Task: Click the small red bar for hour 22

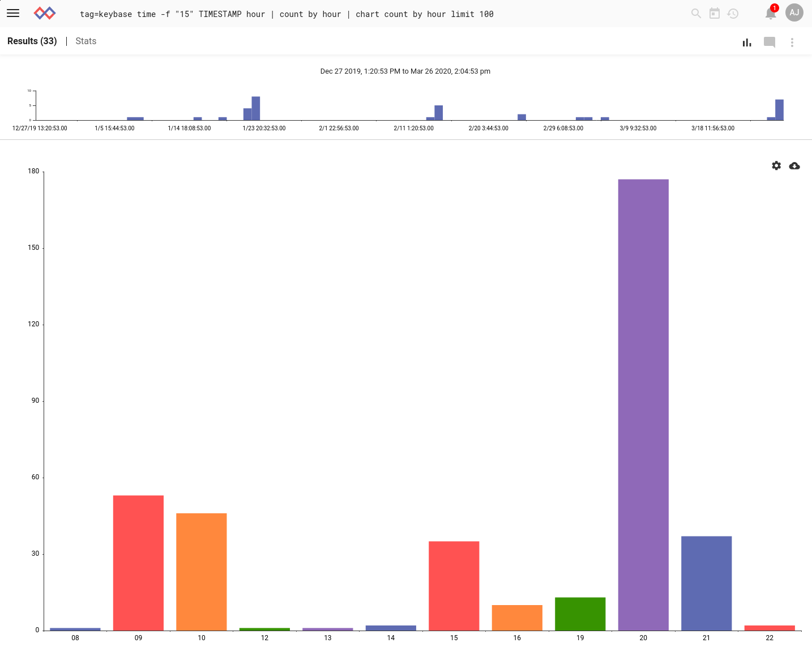Action: pyautogui.click(x=770, y=628)
